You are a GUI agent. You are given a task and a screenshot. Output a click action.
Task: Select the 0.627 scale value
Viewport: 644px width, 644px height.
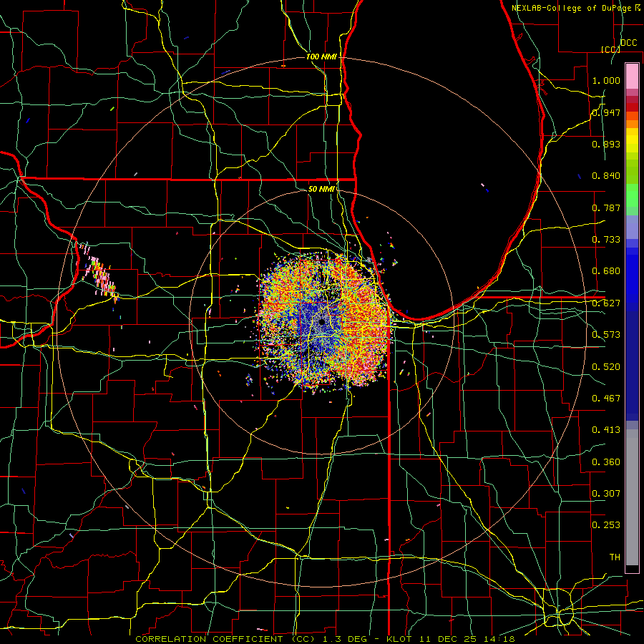point(606,303)
